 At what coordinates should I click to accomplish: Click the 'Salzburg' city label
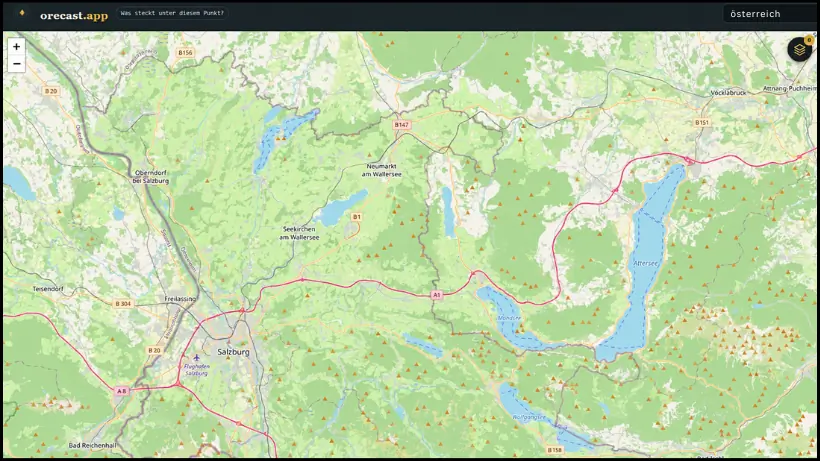tap(233, 352)
